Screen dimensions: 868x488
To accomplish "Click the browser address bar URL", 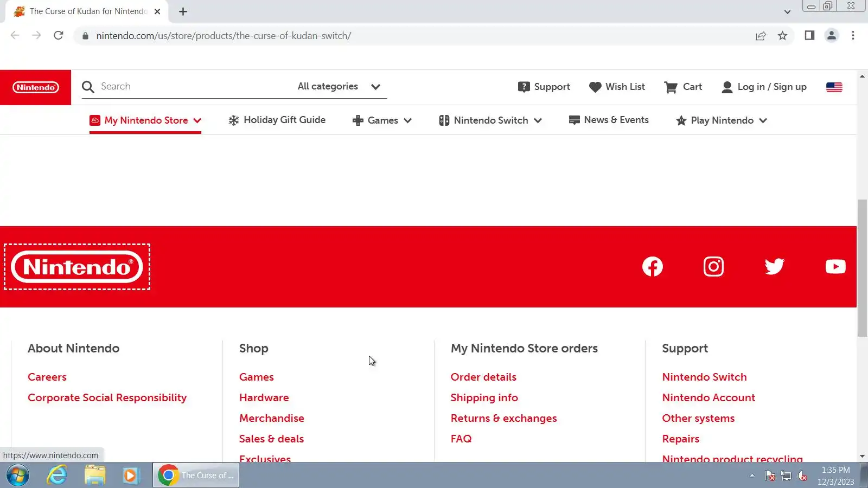I will coord(224,36).
